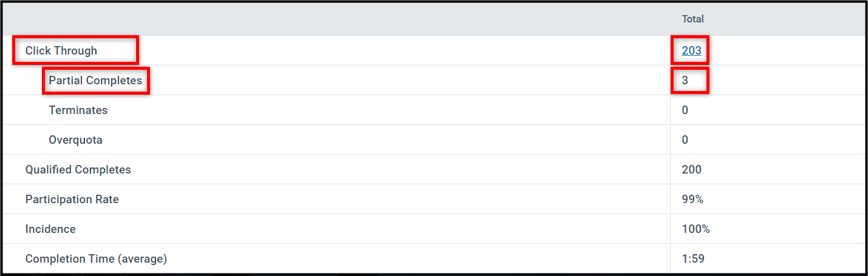The width and height of the screenshot is (868, 276).
Task: Select the 100% incidence value
Action: pos(695,229)
